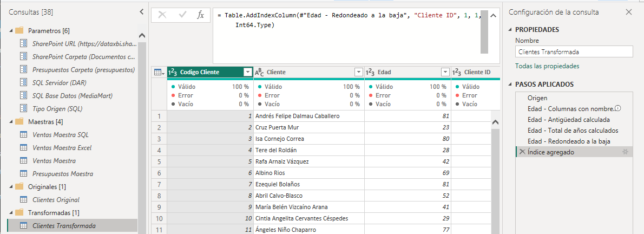644x234 pixels.
Task: Click the Nombre field with Clientes Transformada
Action: (x=573, y=52)
